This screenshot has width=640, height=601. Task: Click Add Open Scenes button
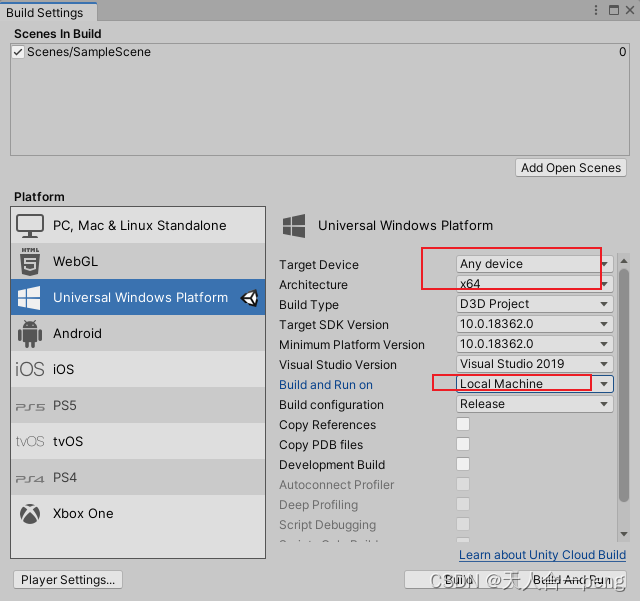point(571,168)
